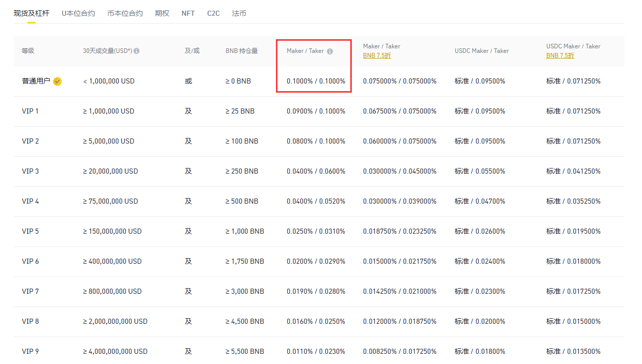
Task: Click the ≥ 100 BNB holding cell
Action: pyautogui.click(x=242, y=141)
